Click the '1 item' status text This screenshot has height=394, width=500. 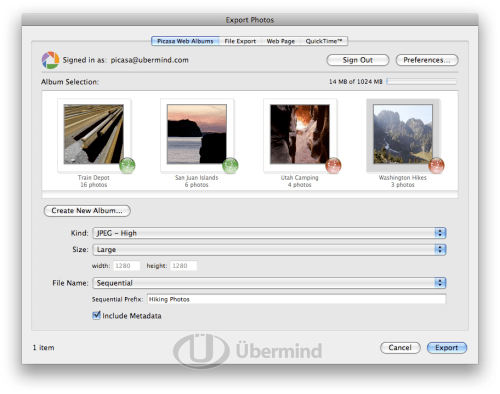[43, 348]
